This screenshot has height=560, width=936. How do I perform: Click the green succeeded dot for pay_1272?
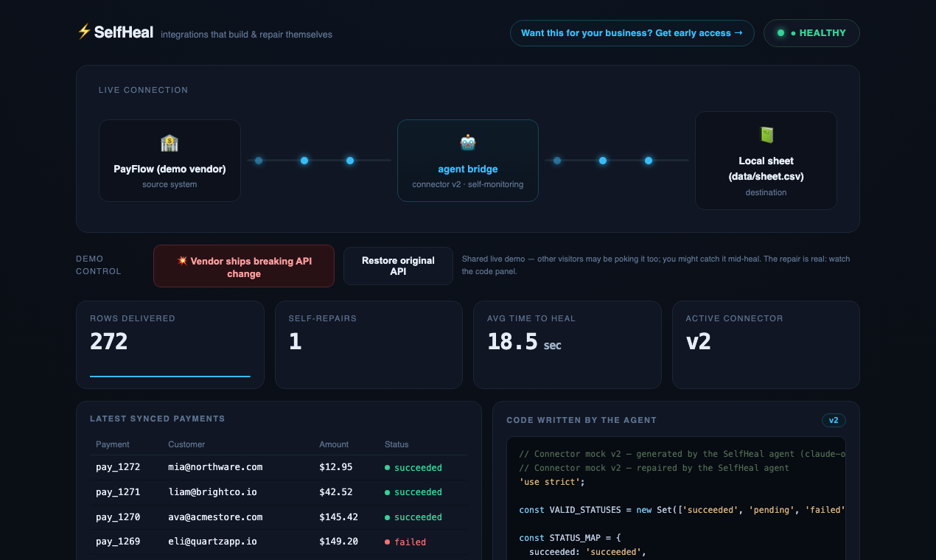(x=388, y=468)
